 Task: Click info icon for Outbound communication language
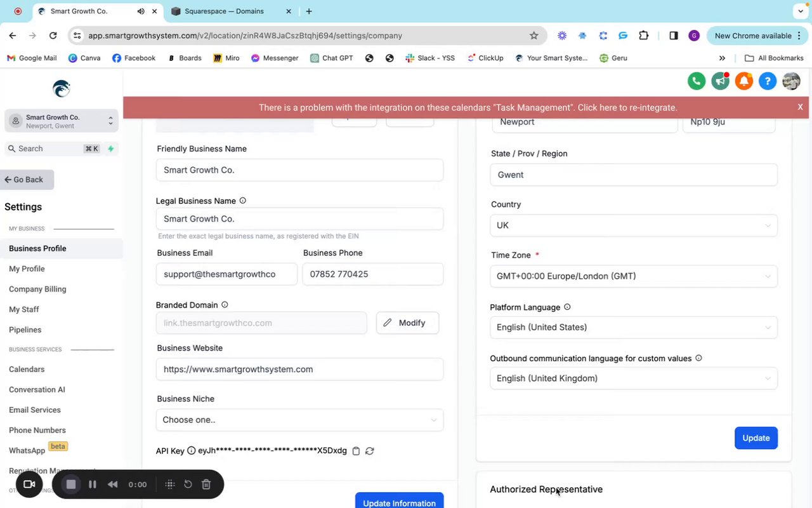[698, 358]
